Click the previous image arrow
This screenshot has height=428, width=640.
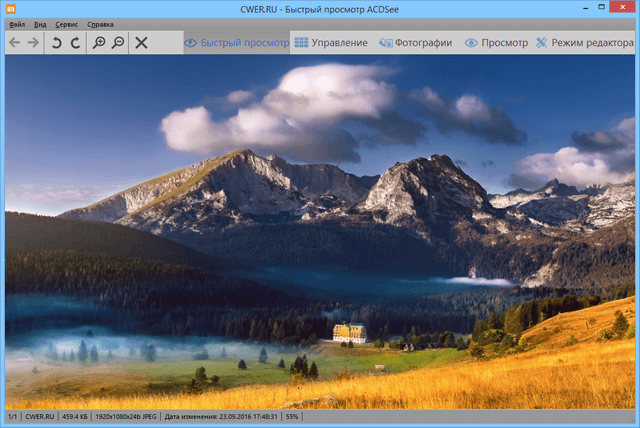click(15, 43)
